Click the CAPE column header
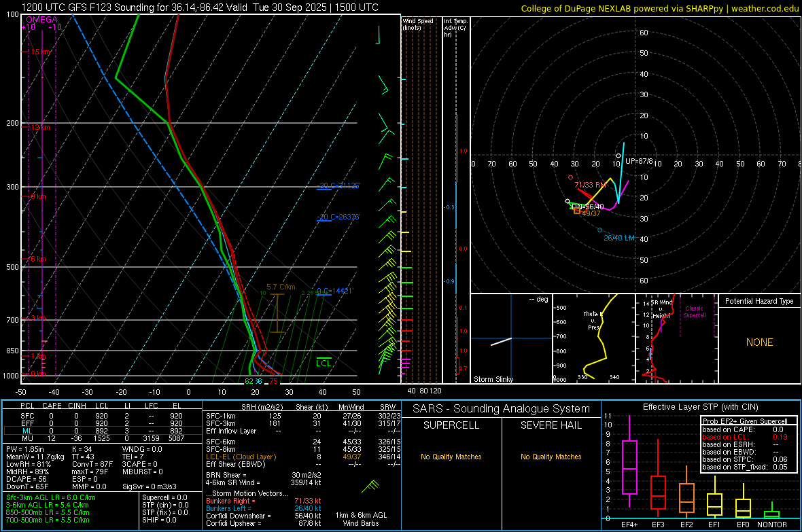The image size is (802, 532). coord(52,406)
